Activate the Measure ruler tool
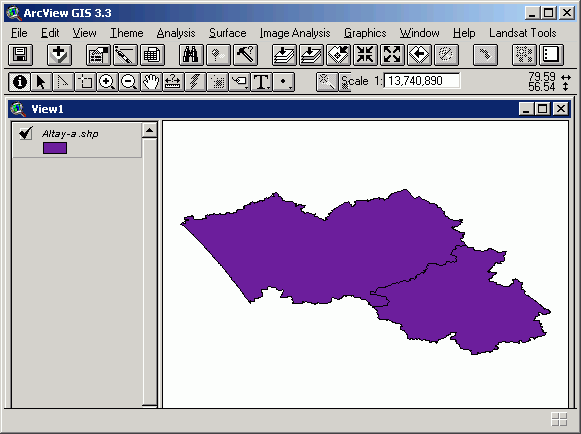 pos(173,82)
